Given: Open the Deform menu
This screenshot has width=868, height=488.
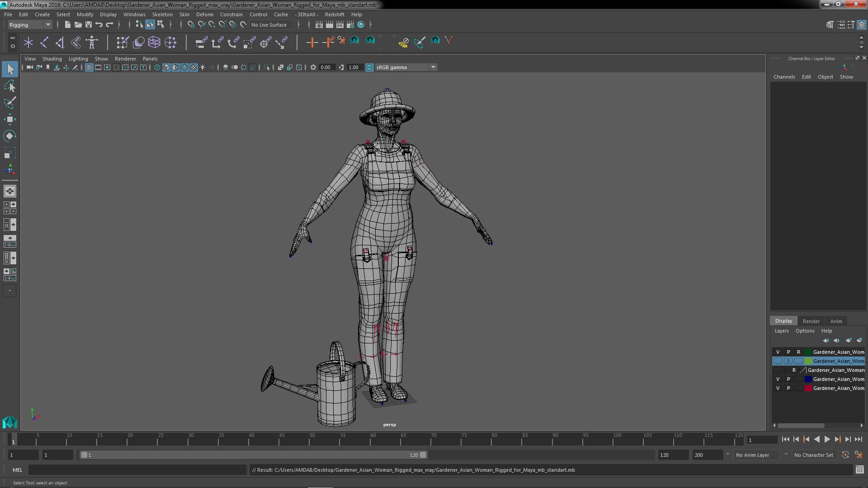Looking at the screenshot, I should [x=204, y=14].
